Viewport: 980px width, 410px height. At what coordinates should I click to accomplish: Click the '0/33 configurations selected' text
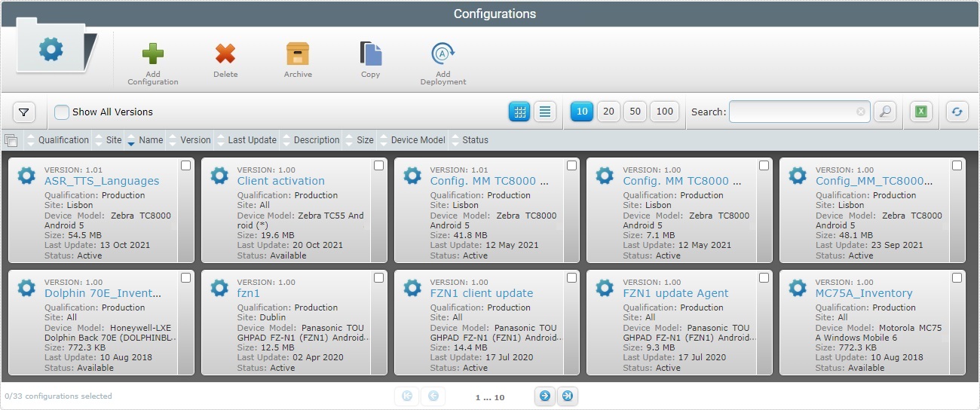pyautogui.click(x=58, y=396)
